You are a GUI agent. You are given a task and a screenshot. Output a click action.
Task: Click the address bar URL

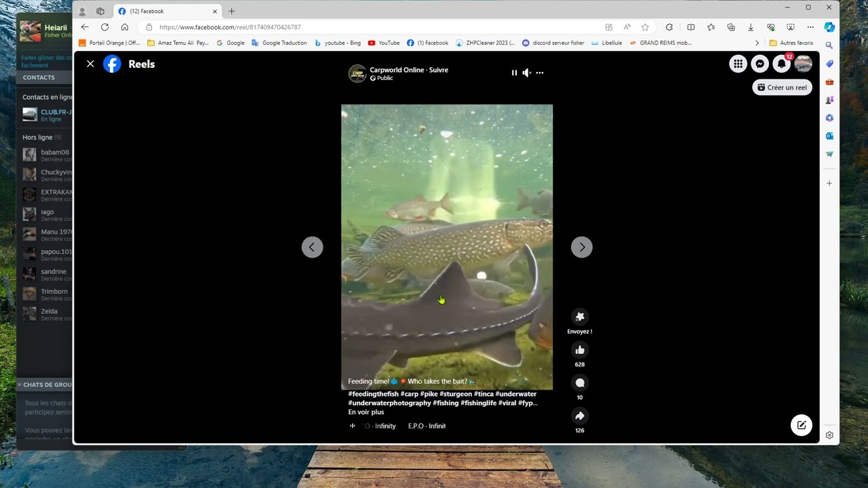click(230, 27)
